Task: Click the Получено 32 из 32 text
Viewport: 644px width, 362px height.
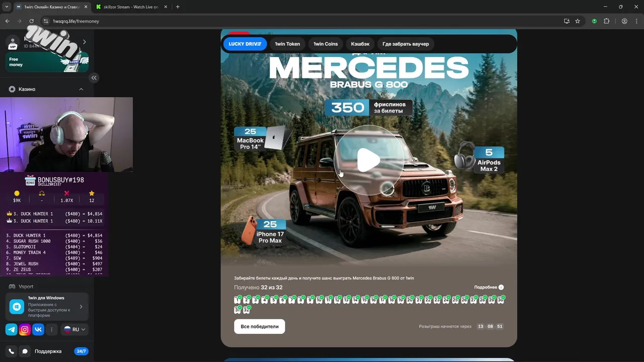Action: click(x=258, y=288)
